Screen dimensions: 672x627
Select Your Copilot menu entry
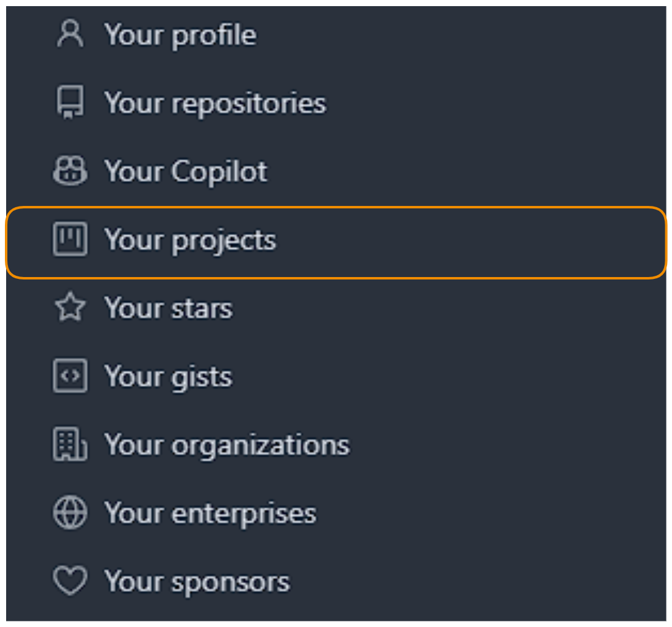(x=186, y=172)
